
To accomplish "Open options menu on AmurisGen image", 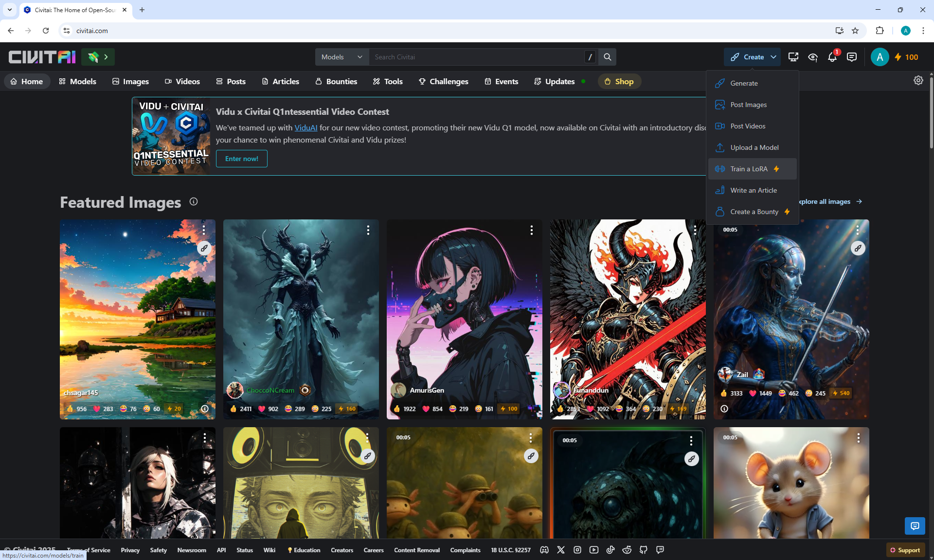I will pyautogui.click(x=531, y=230).
